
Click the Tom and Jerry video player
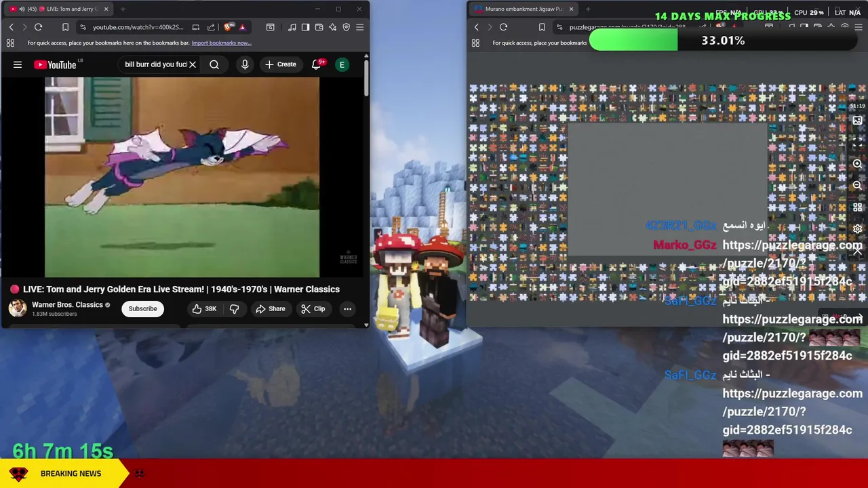point(182,177)
